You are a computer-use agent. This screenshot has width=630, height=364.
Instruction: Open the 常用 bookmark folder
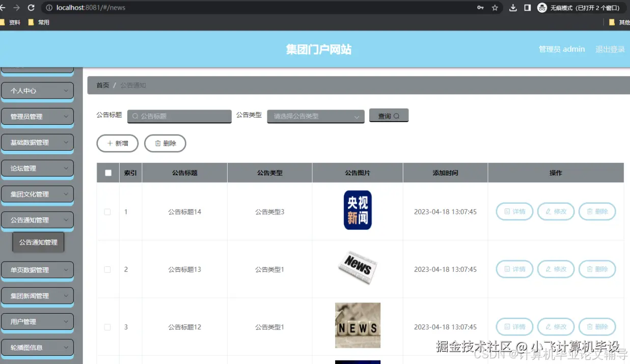(39, 22)
